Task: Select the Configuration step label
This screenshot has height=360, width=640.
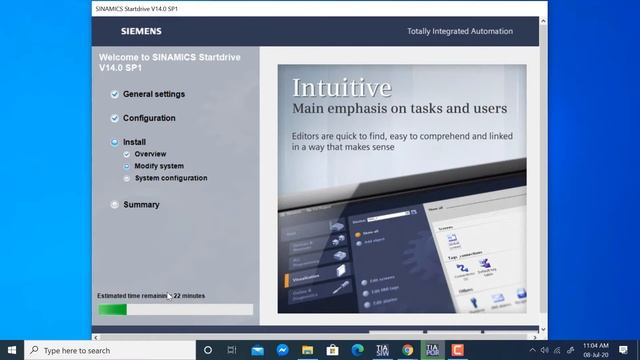Action: [x=149, y=118]
